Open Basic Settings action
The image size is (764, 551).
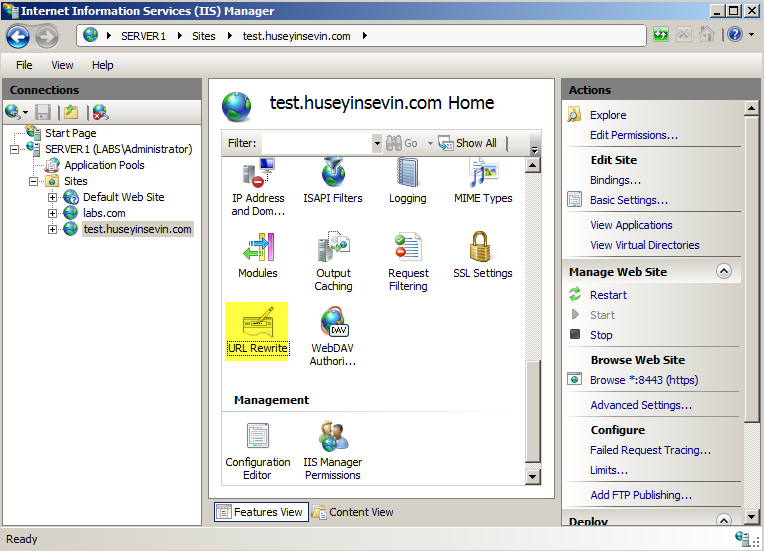point(629,200)
